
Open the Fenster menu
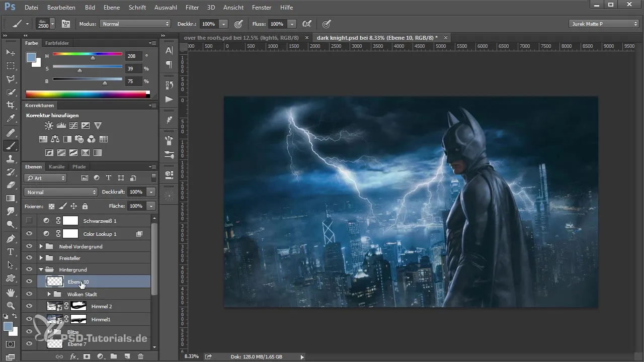click(x=261, y=8)
